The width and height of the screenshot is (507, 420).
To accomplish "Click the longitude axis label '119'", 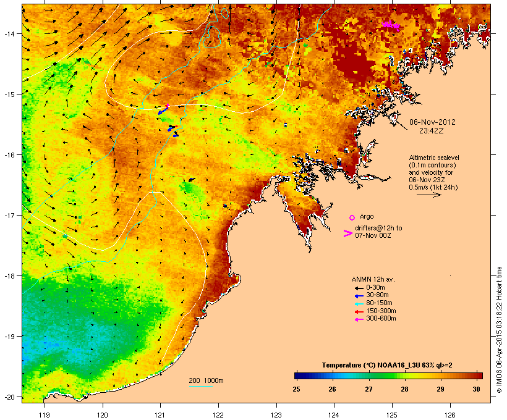I will (x=45, y=415).
